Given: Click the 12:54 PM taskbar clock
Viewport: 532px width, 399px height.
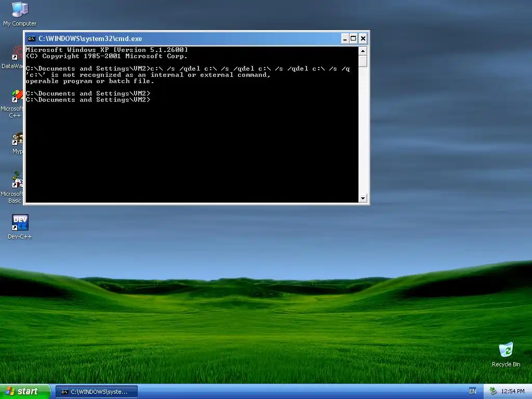Looking at the screenshot, I should click(x=512, y=391).
